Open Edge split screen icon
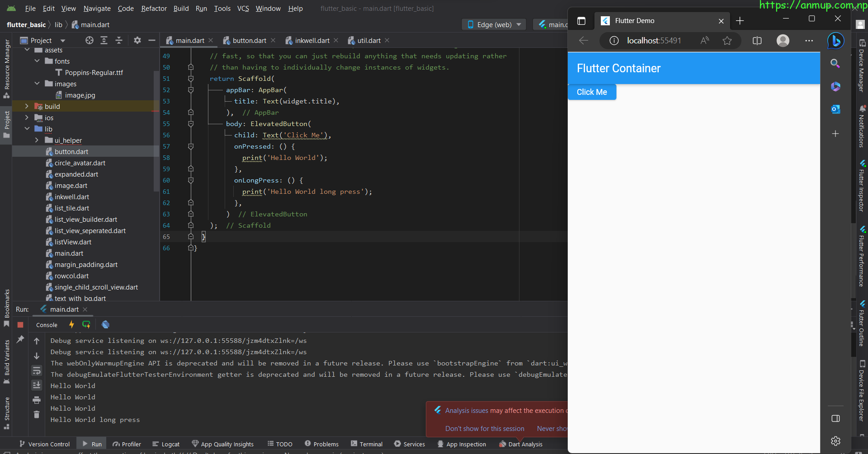Viewport: 868px width, 454px height. point(757,41)
